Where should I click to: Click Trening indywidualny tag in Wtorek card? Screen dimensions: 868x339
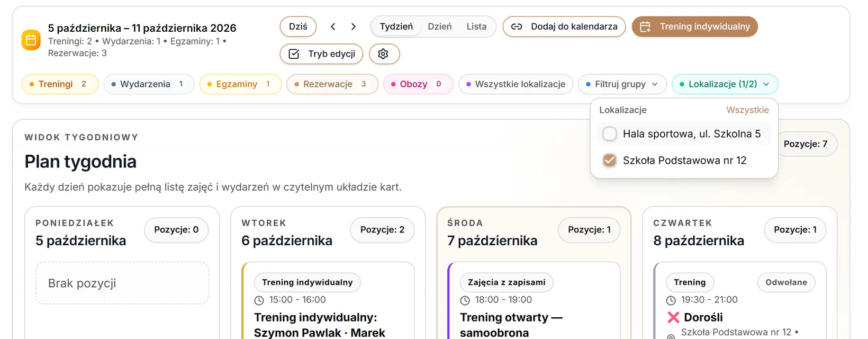coord(308,282)
